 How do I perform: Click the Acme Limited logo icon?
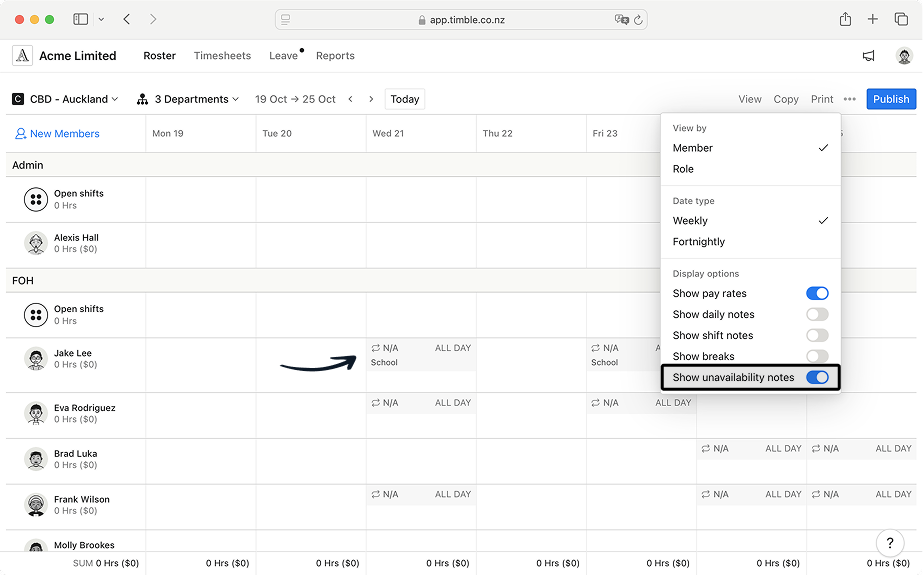[x=22, y=56]
